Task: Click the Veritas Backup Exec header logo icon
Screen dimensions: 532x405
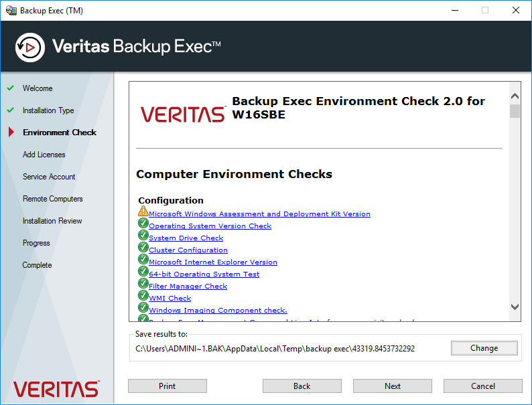Action: coord(30,48)
